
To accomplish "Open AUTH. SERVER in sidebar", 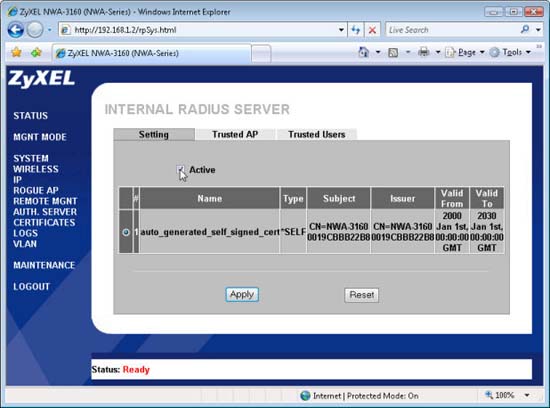I will click(x=45, y=212).
